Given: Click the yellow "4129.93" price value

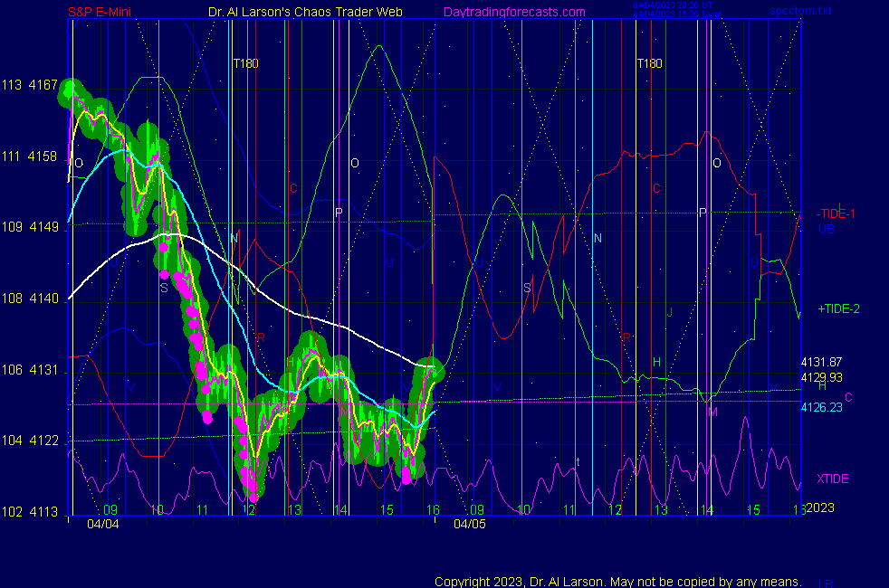Looking at the screenshot, I should 821,377.
